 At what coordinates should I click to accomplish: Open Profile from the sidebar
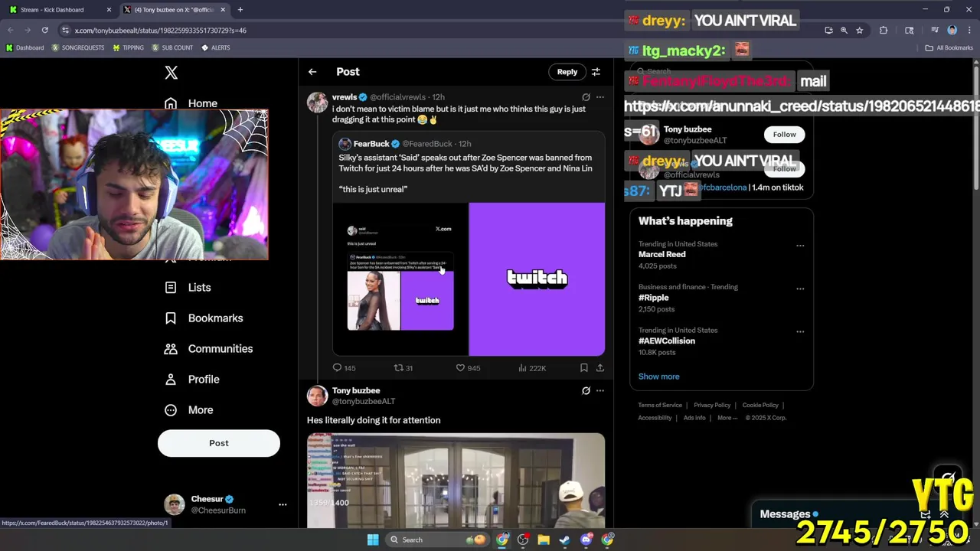192,380
